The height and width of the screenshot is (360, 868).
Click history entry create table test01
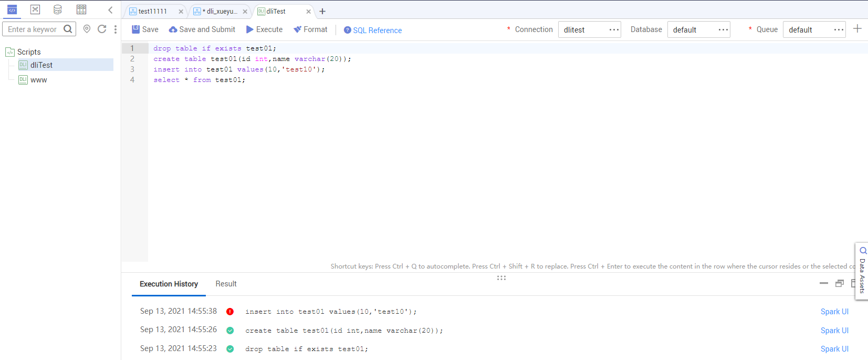(x=344, y=331)
